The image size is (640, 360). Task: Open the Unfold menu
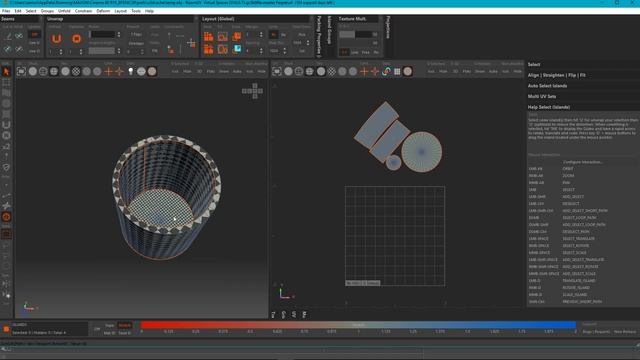pos(64,11)
